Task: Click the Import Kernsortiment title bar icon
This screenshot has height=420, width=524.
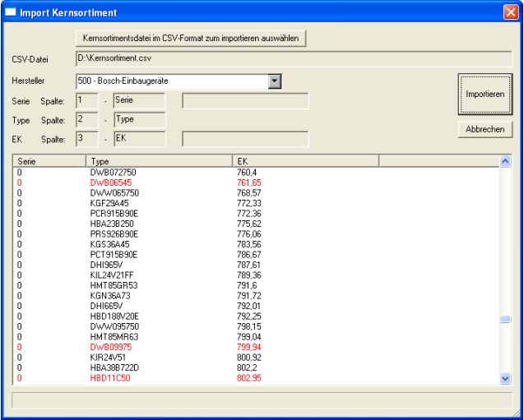Action: click(x=10, y=12)
